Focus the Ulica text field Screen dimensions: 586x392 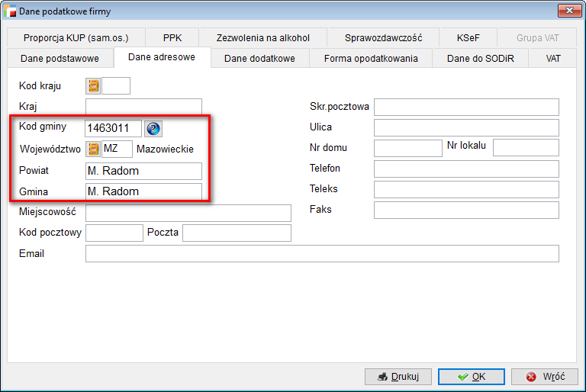[466, 127]
